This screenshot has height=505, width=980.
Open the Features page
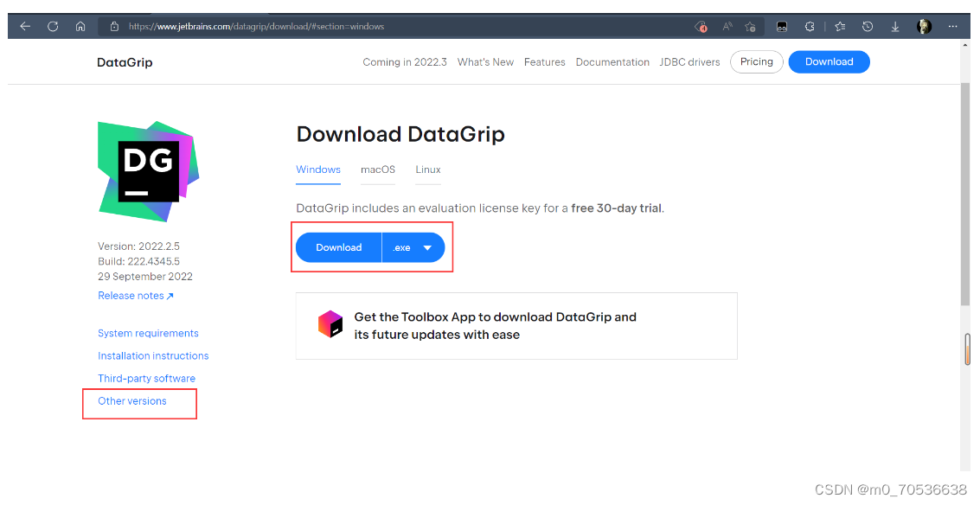(x=544, y=62)
